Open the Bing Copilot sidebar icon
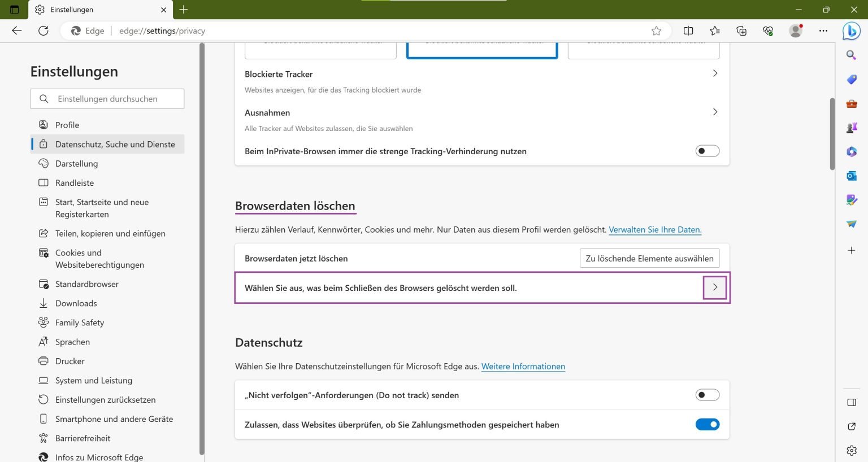 tap(851, 31)
